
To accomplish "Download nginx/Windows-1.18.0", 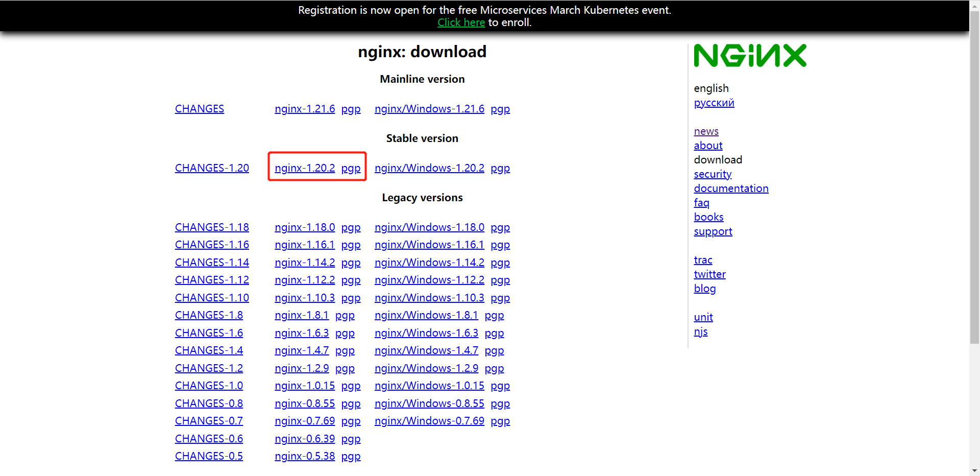I will pyautogui.click(x=429, y=227).
